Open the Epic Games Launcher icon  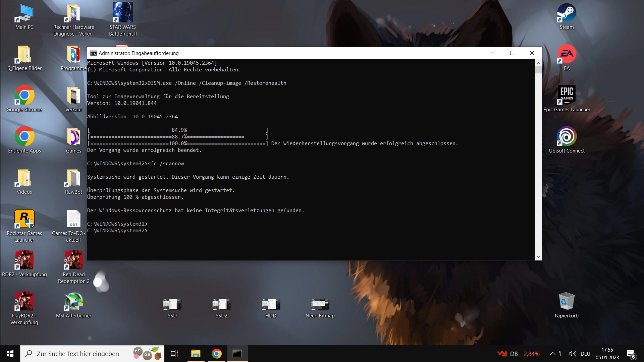click(x=567, y=95)
